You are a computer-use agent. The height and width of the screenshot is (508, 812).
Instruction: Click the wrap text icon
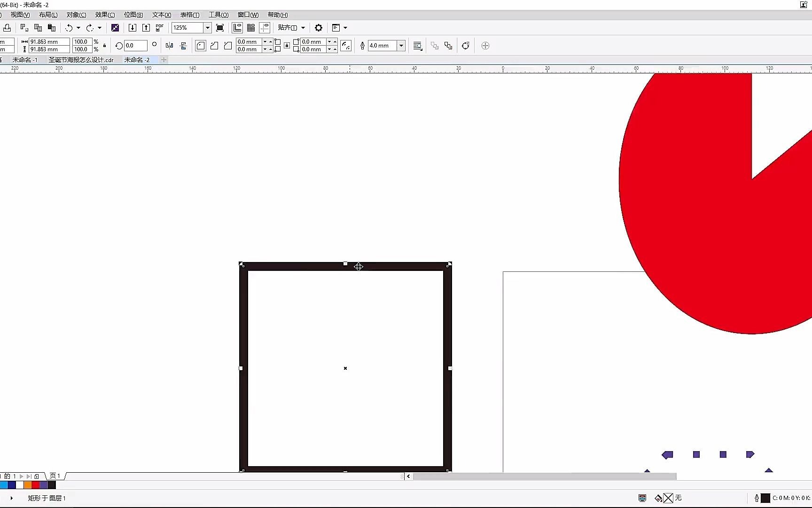417,46
